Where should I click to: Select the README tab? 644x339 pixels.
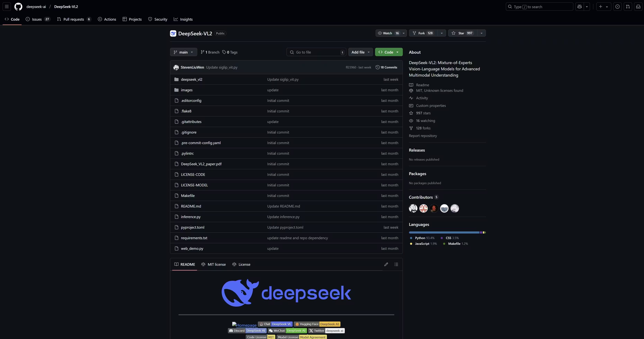[184, 264]
